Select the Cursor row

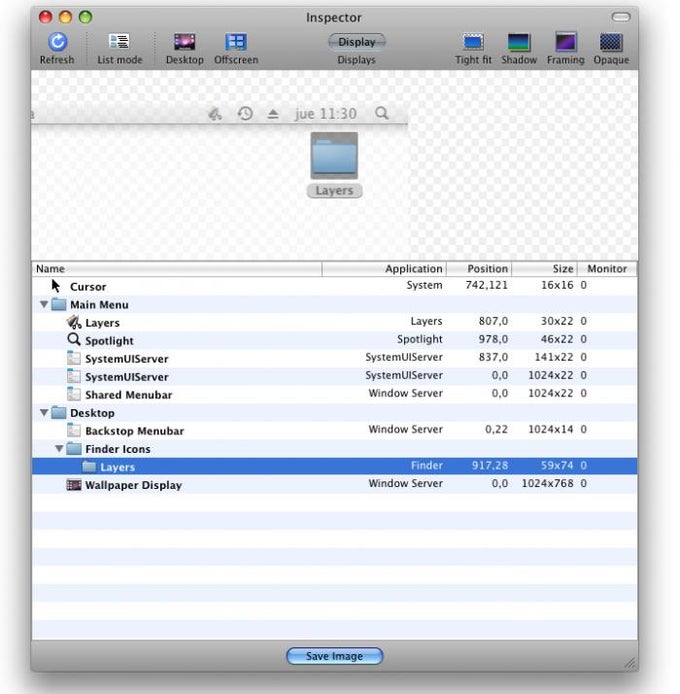[334, 286]
